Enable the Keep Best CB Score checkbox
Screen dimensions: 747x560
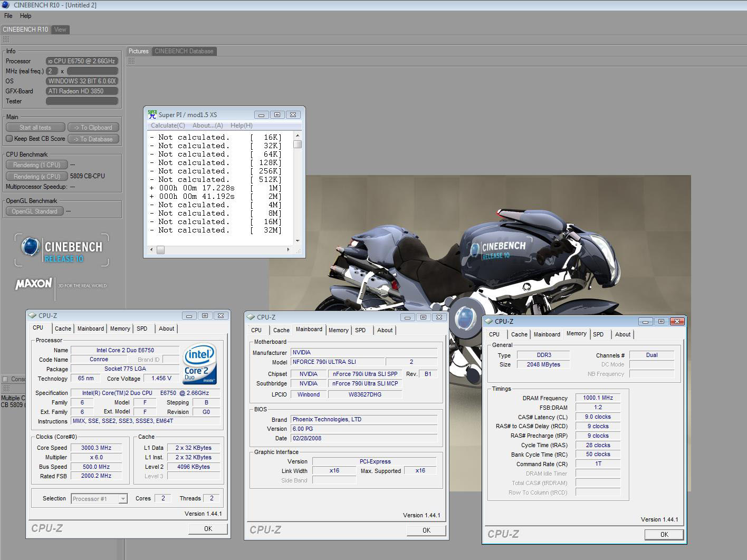(x=9, y=139)
